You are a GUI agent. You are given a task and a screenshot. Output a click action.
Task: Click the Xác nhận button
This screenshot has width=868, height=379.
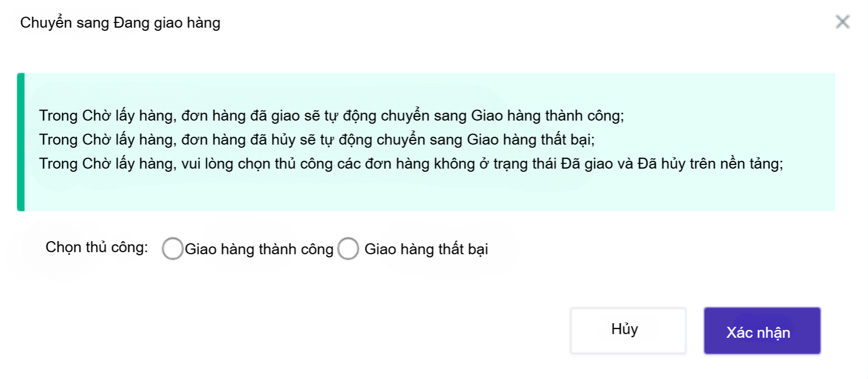(762, 331)
